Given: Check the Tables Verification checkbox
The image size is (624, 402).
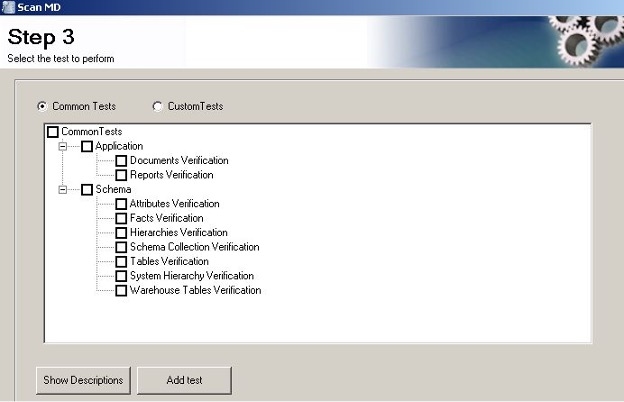Looking at the screenshot, I should [x=121, y=262].
